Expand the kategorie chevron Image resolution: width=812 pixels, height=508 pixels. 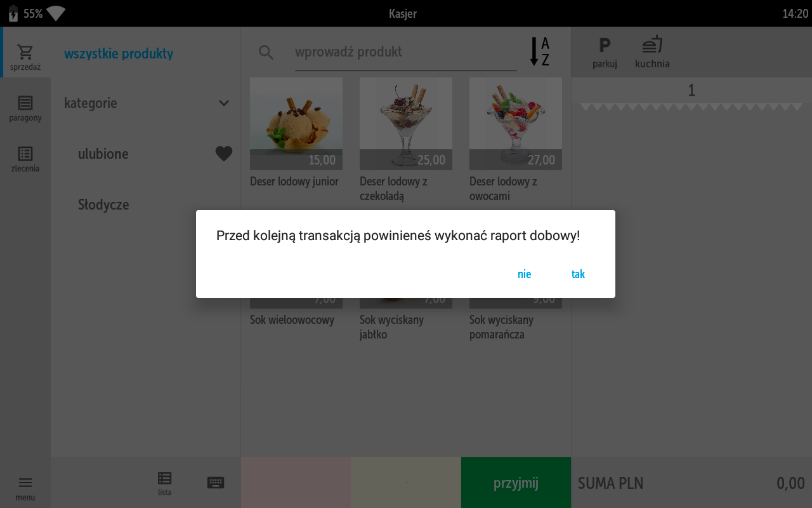(x=224, y=103)
